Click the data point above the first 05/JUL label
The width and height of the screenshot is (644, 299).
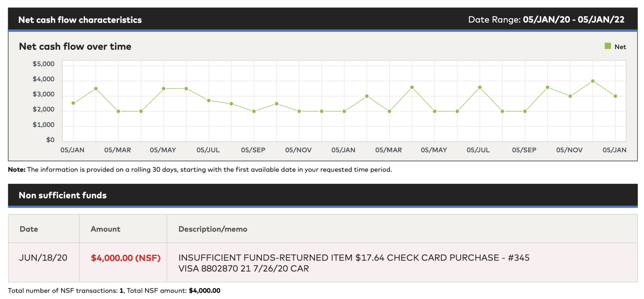coord(209,101)
